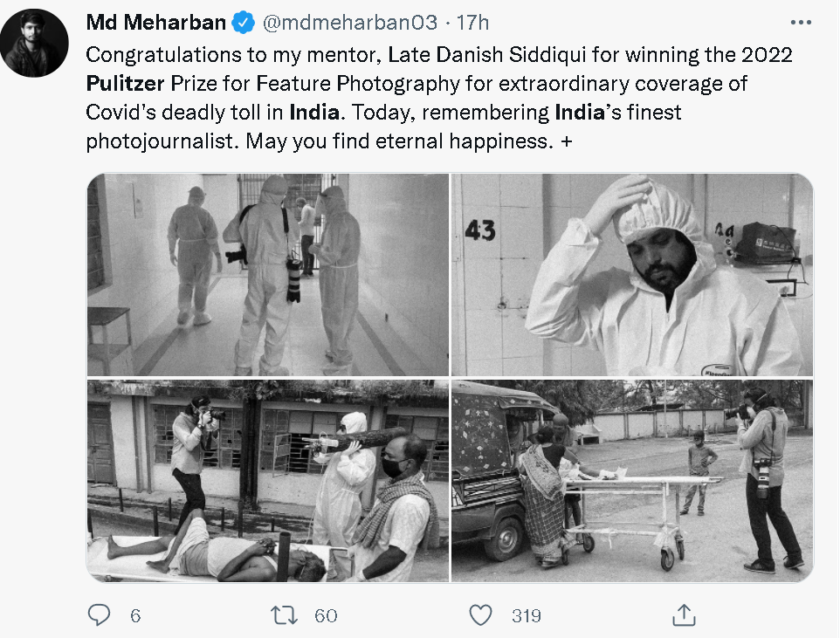Click the retweet count 60

(x=326, y=615)
